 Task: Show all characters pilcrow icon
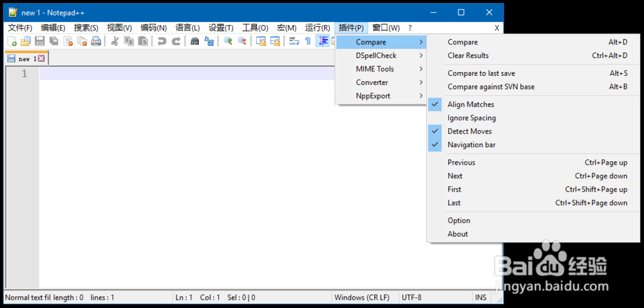click(x=308, y=41)
